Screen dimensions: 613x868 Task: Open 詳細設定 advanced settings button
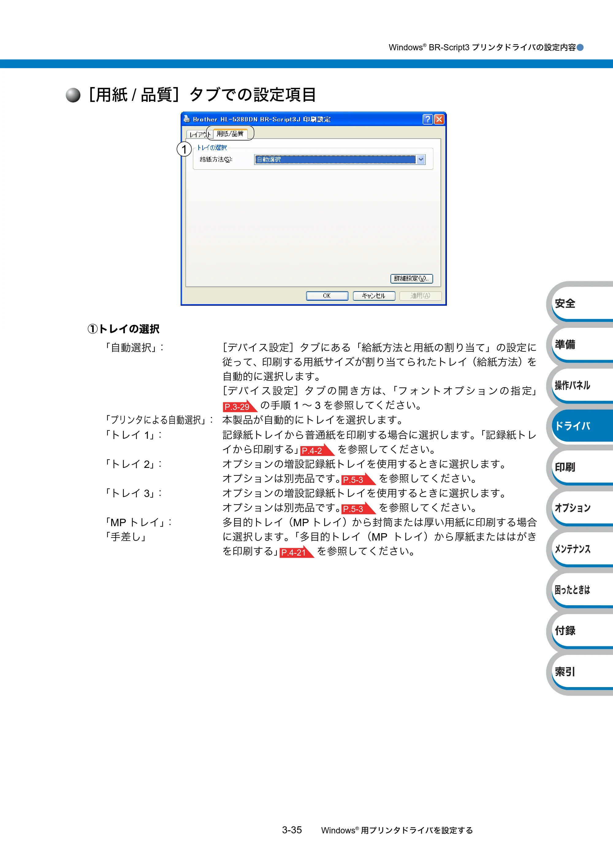[x=412, y=279]
